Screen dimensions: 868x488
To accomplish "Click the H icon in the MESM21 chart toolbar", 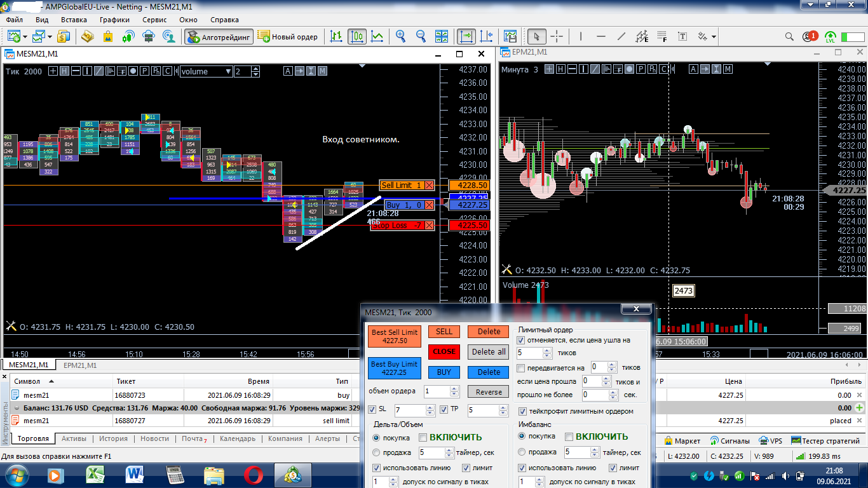I will coord(64,71).
